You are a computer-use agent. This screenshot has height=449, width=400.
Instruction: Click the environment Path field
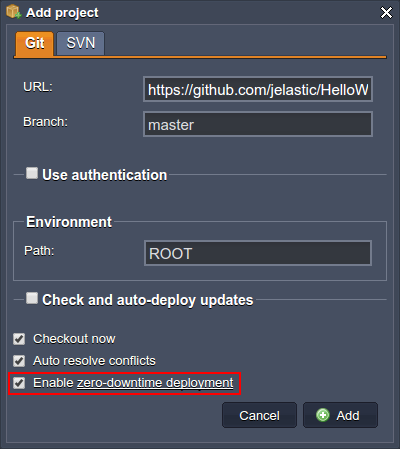click(258, 253)
